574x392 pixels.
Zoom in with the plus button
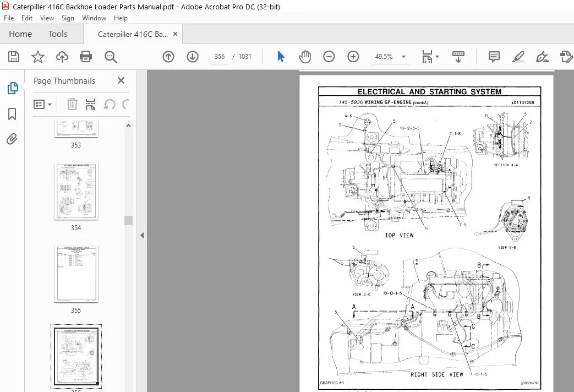coord(353,57)
